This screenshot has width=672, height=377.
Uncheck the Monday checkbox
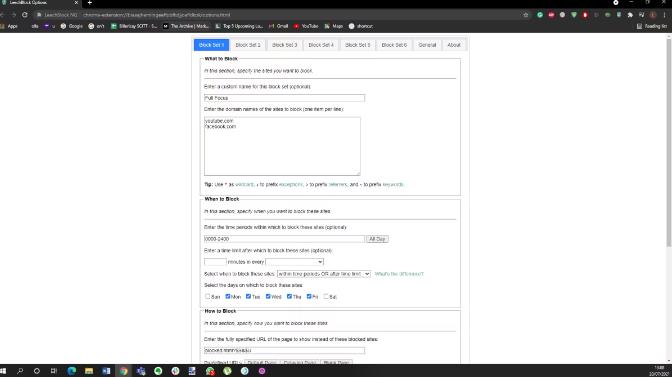click(228, 296)
